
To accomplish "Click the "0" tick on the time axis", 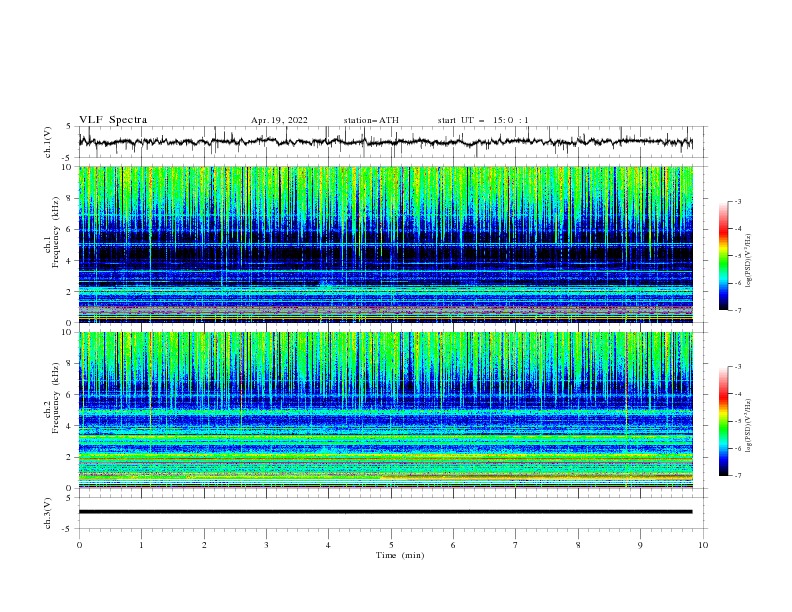I will point(79,545).
